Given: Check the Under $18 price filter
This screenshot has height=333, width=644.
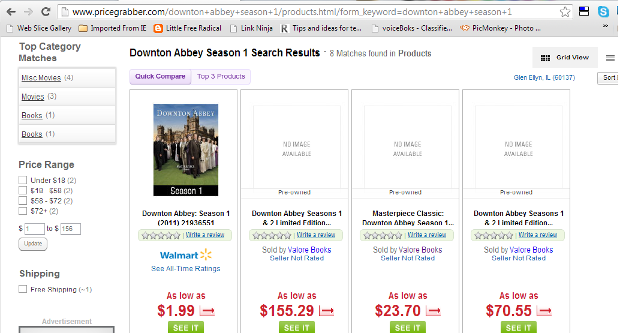Looking at the screenshot, I should point(23,180).
